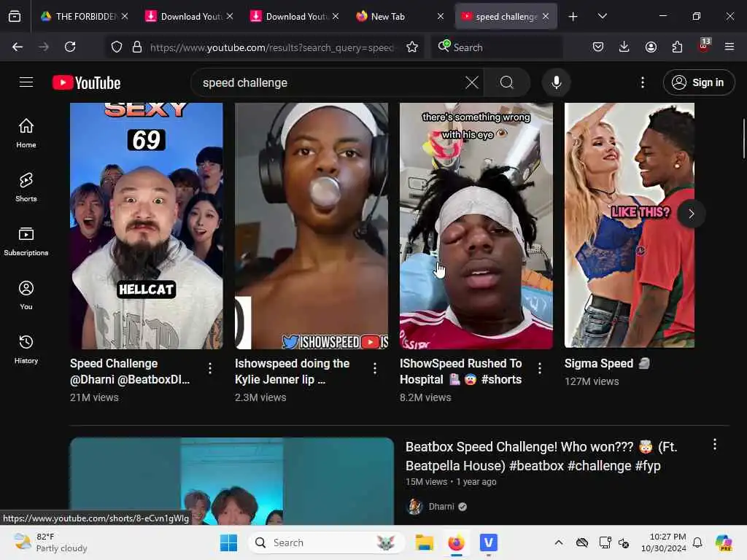This screenshot has width=747, height=560.
Task: Open the You section in sidebar
Action: pos(26,295)
